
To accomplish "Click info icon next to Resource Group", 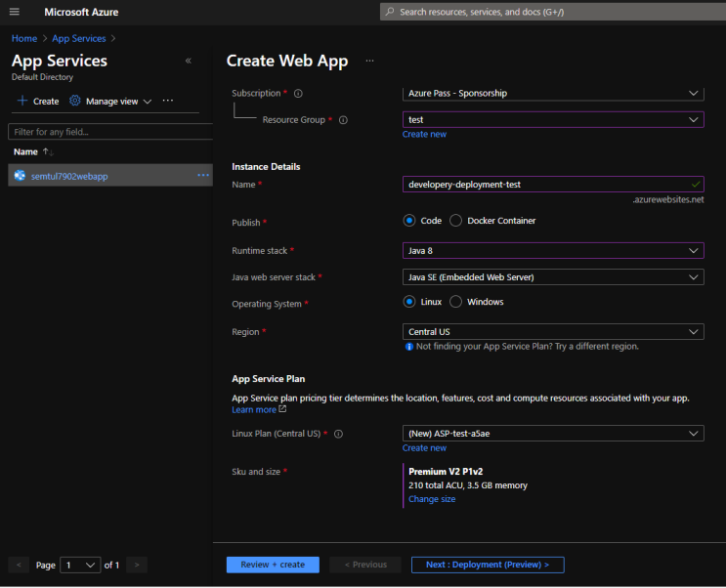I will click(343, 120).
